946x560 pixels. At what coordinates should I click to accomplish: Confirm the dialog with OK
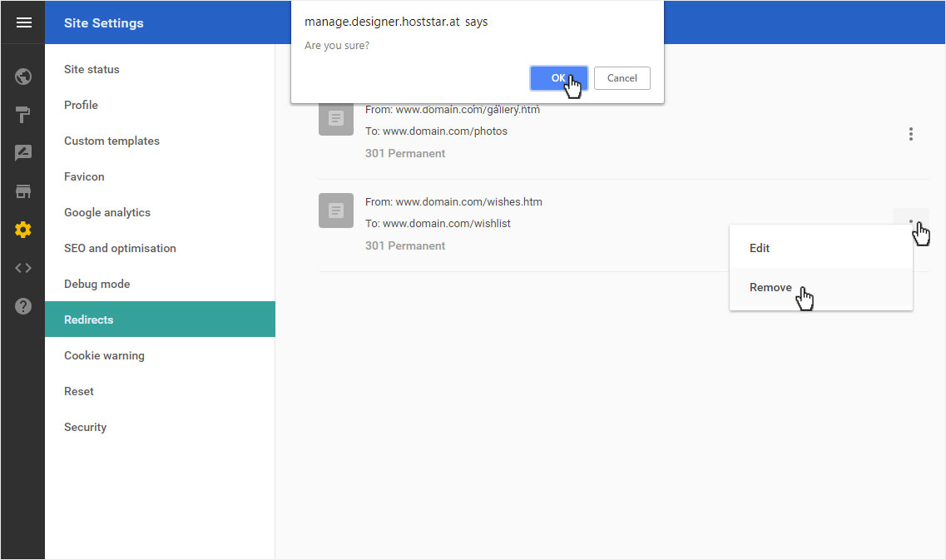tap(558, 78)
